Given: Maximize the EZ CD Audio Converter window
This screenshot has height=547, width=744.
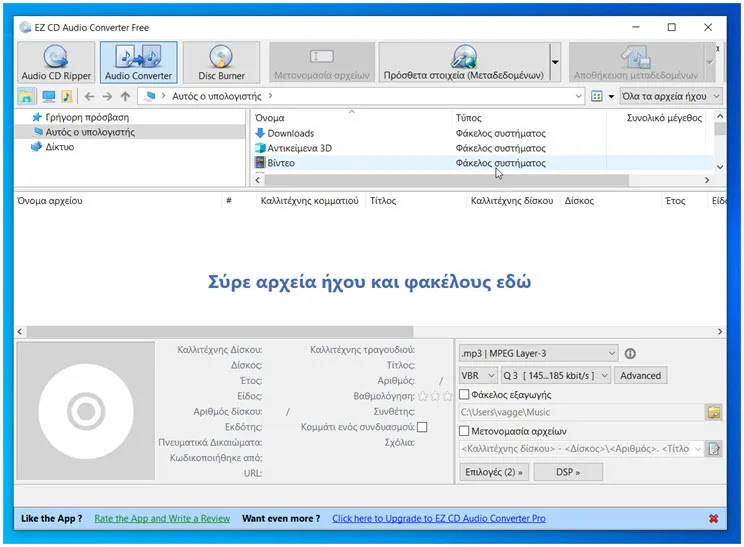Looking at the screenshot, I should pos(671,28).
